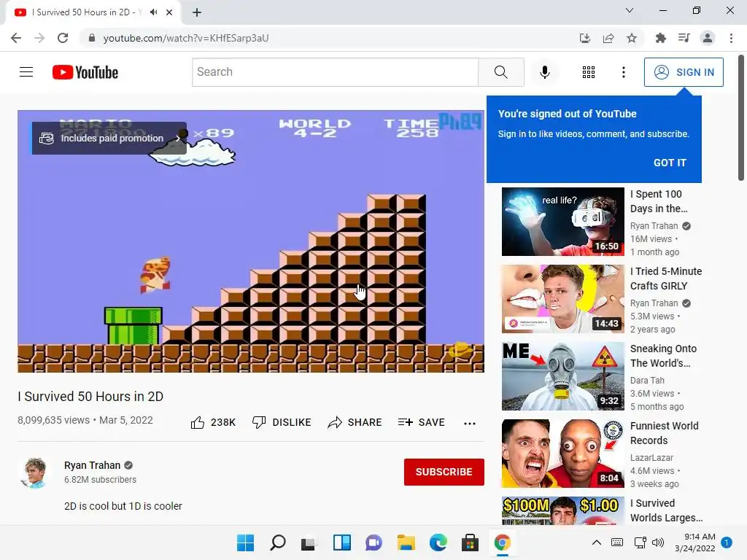
Task: Open Chrome's three-dot menu
Action: [731, 38]
